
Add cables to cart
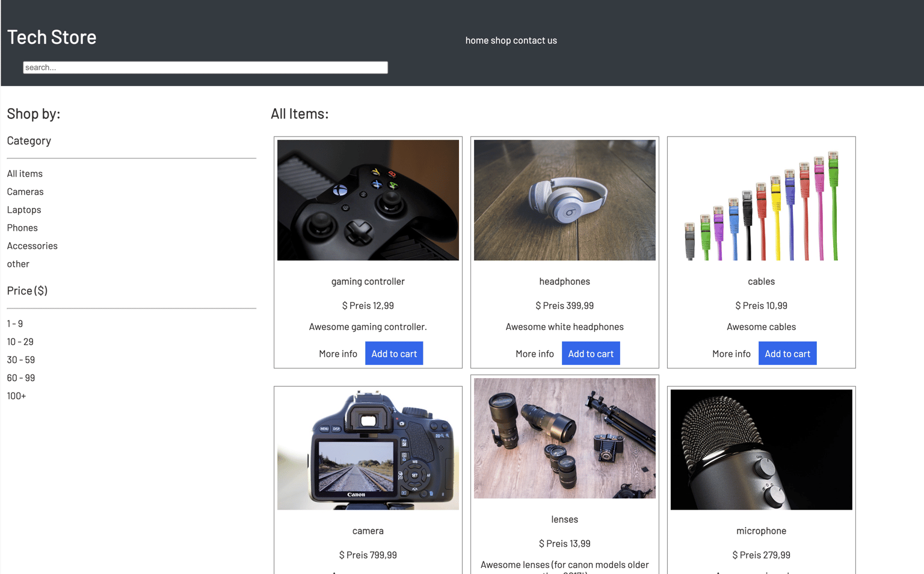[x=787, y=353]
